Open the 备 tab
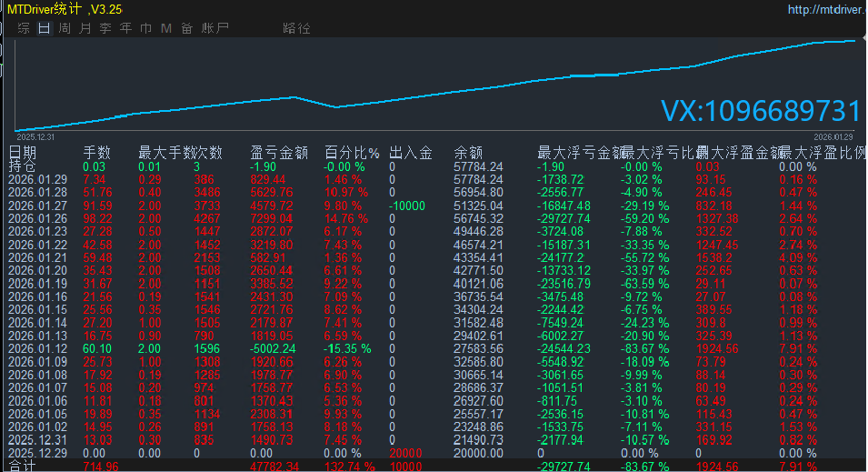Viewport: 868px width, 472px height. (186, 28)
